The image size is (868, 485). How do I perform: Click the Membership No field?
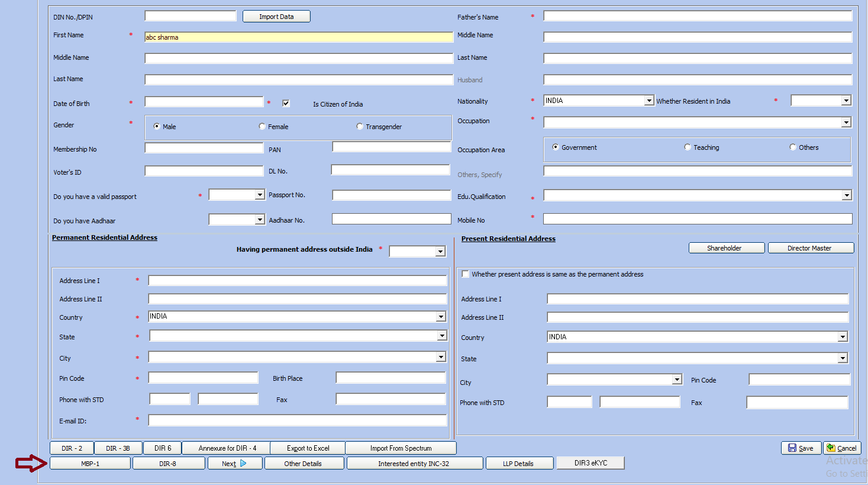(204, 148)
